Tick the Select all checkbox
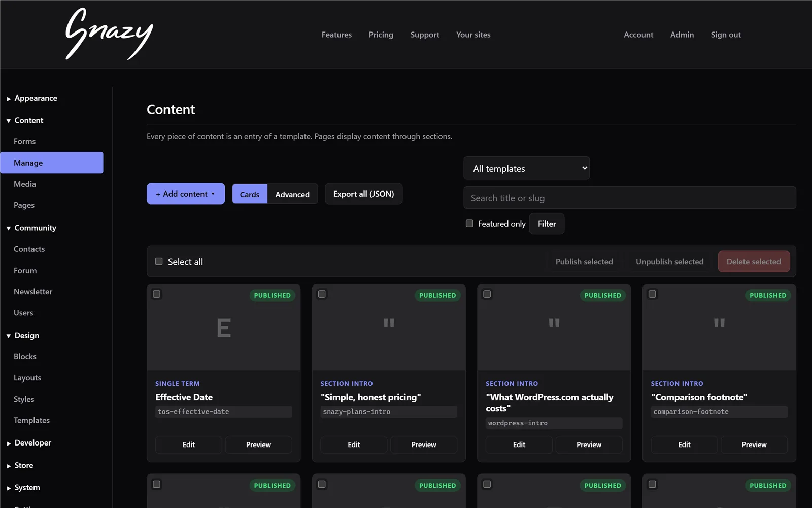Image resolution: width=812 pixels, height=508 pixels. coord(159,261)
